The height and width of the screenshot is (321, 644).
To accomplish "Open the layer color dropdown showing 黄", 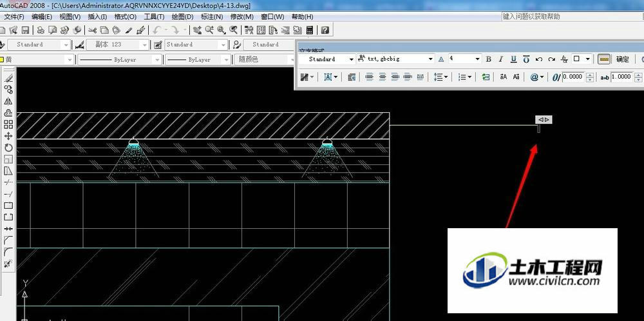I will [x=70, y=59].
